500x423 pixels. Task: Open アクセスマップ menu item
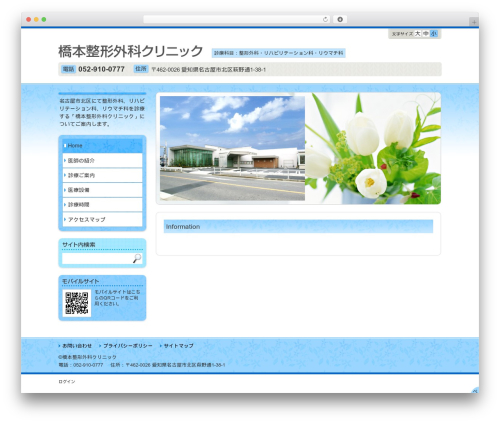(102, 219)
